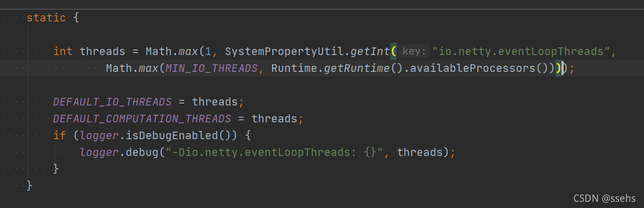Click 'threads' in DEFAULT_IO_THREADS assignment
This screenshot has width=644, height=208.
coord(215,102)
